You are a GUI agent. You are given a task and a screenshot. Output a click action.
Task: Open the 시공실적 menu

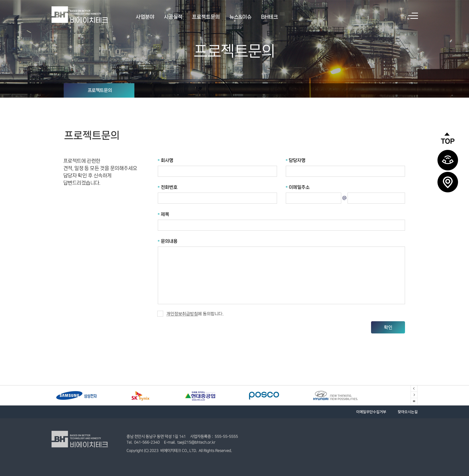pos(173,17)
